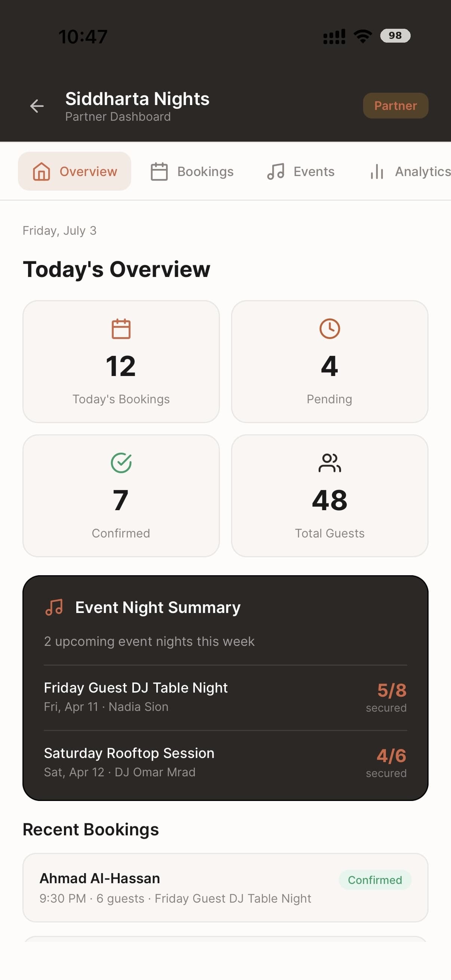Click the bar chart icon beside Analytics
The height and width of the screenshot is (980, 451).
click(377, 172)
